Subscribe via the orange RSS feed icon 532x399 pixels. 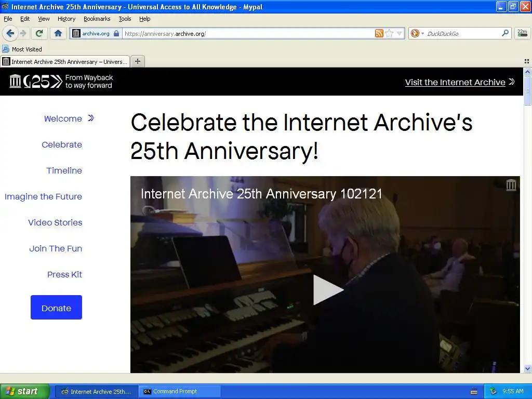tap(379, 33)
